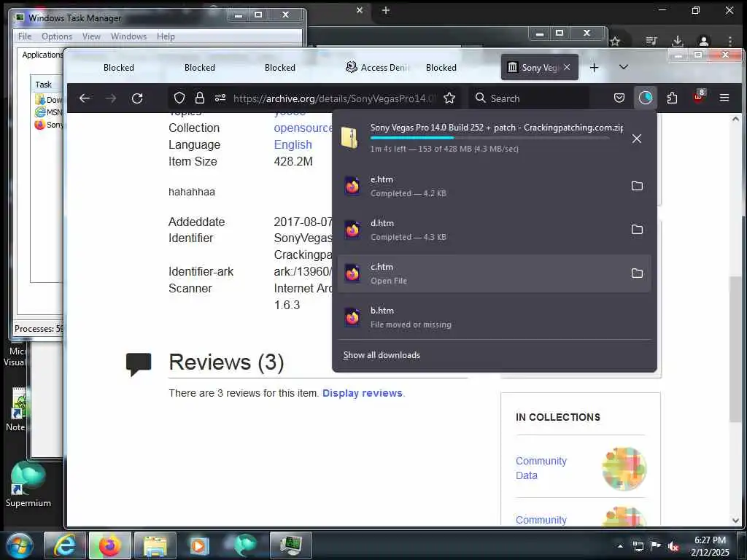Open the background browser profile icon
Image resolution: width=747 pixels, height=560 pixels.
click(704, 41)
